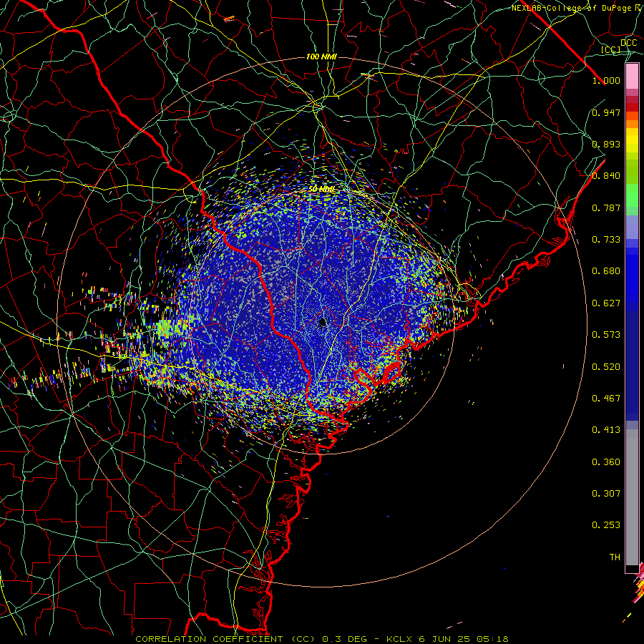The height and width of the screenshot is (644, 644).
Task: Click the 0.573 legend value
Action: tap(606, 335)
